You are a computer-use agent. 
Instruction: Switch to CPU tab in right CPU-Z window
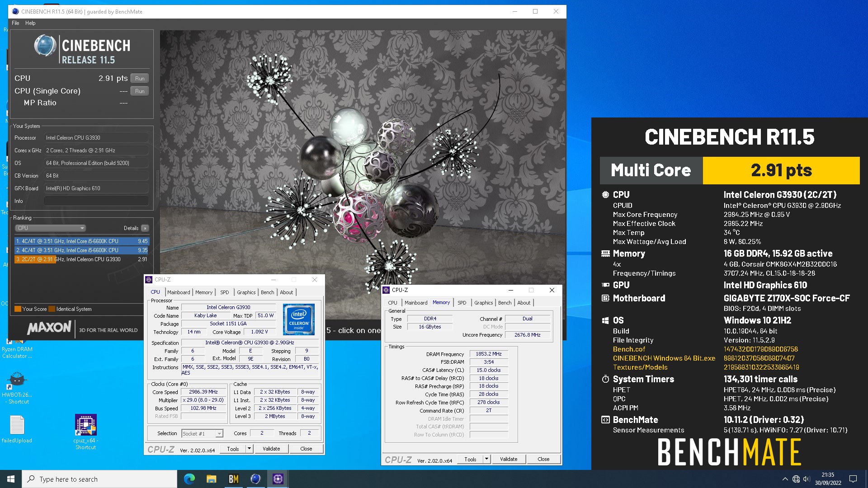[x=393, y=303]
